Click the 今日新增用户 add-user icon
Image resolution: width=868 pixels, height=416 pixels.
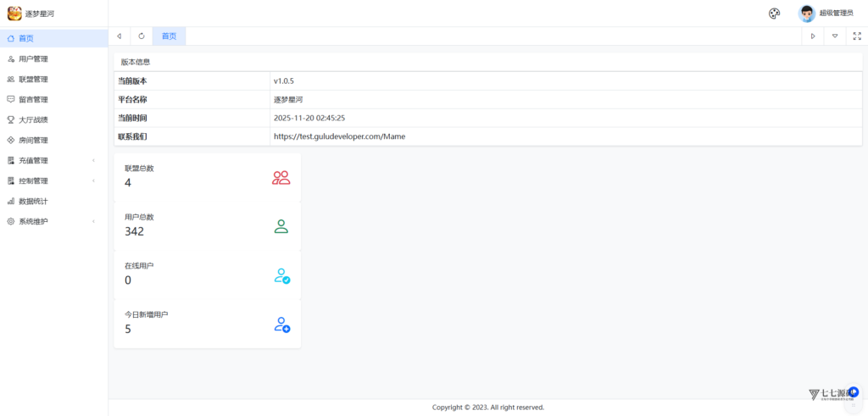[281, 324]
